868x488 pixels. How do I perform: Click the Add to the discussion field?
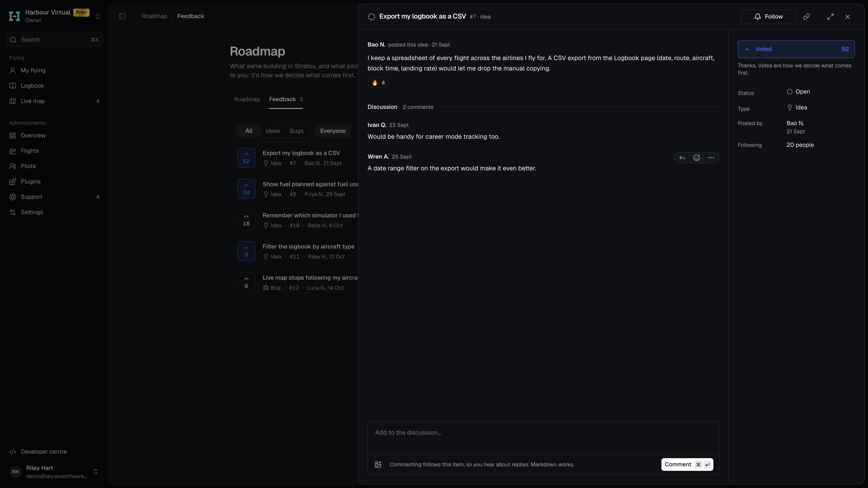point(543,437)
